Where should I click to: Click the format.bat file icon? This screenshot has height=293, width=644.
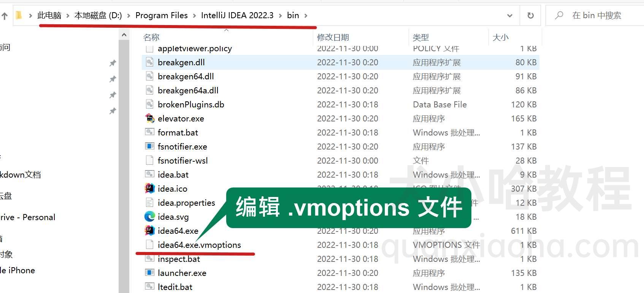[150, 132]
